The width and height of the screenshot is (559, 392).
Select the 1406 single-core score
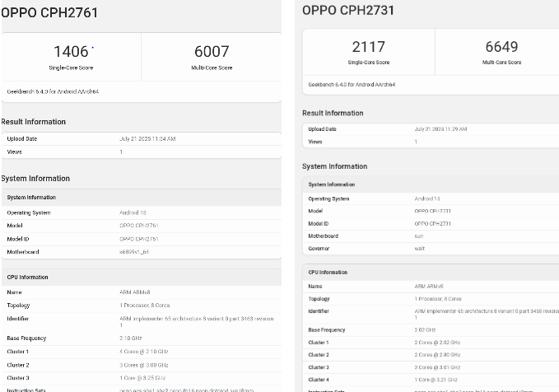coord(71,51)
